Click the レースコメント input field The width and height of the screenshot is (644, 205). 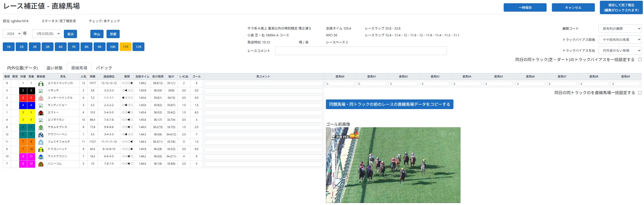pyautogui.click(x=360, y=51)
